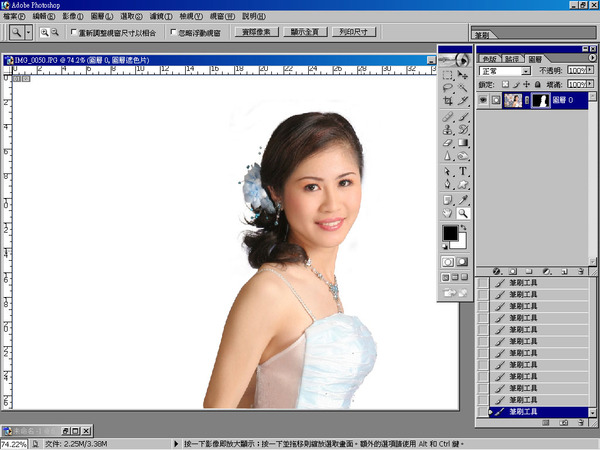Reset default foreground and background colors
This screenshot has width=600, height=450.
tap(445, 246)
